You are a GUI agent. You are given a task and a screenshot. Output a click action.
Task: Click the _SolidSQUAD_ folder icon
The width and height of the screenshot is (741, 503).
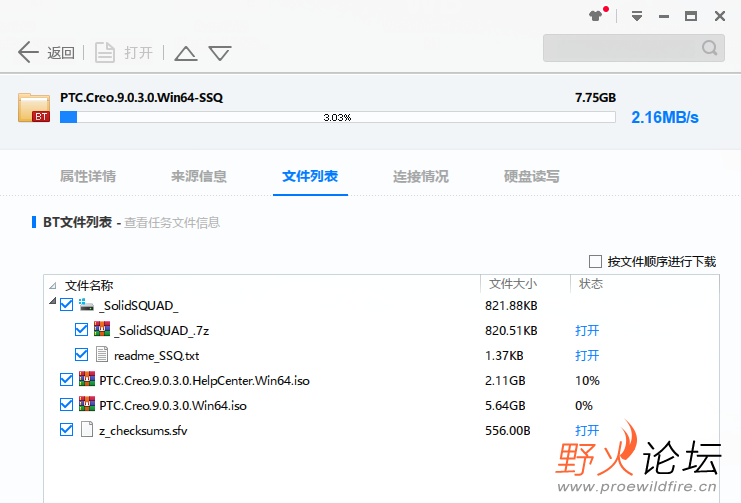click(x=86, y=305)
